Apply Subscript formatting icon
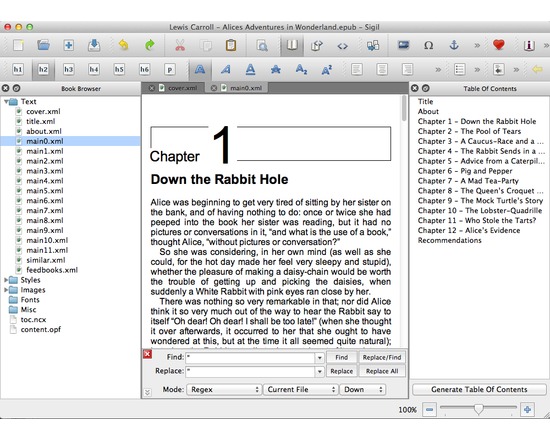Viewport: 550px width, 440px height. [x=301, y=69]
